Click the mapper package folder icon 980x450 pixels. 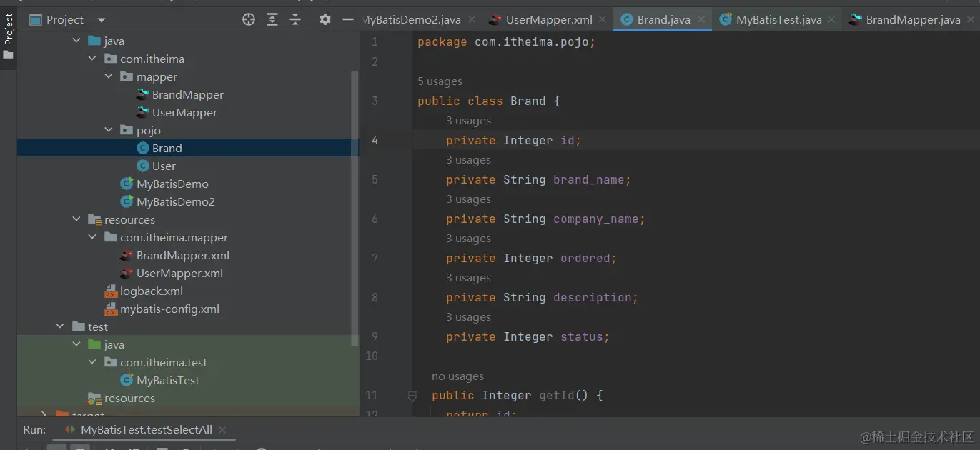127,77
